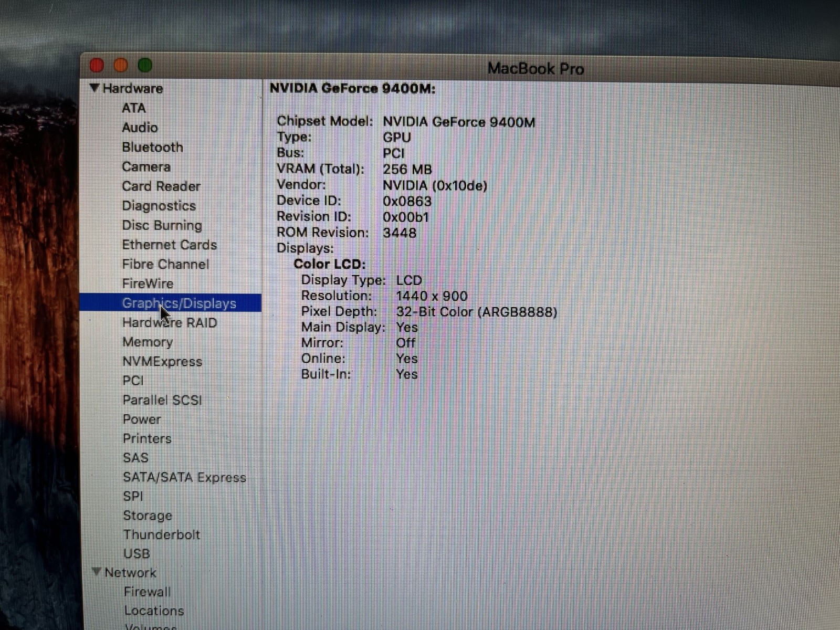Select Camera in the sidebar
The height and width of the screenshot is (630, 840).
(146, 166)
